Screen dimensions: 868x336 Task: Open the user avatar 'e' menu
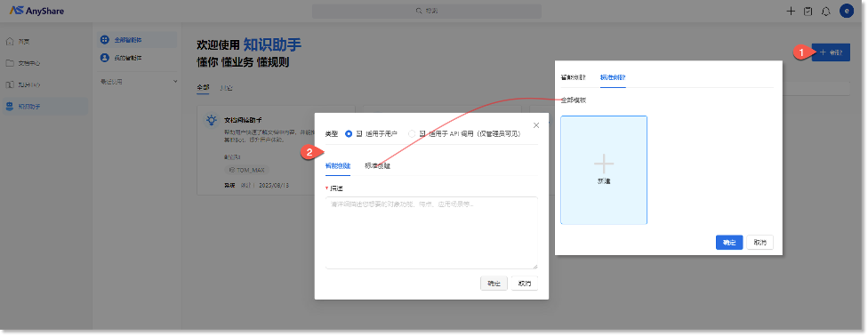pos(847,11)
